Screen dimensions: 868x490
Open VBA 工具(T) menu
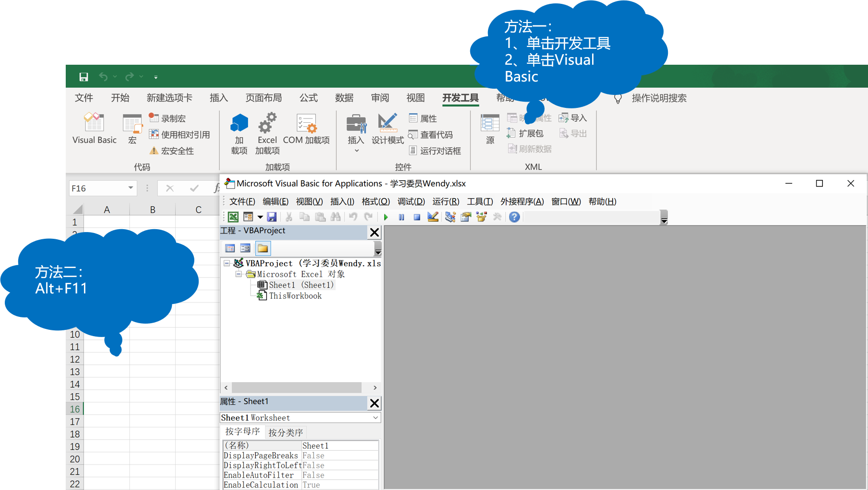pyautogui.click(x=480, y=201)
